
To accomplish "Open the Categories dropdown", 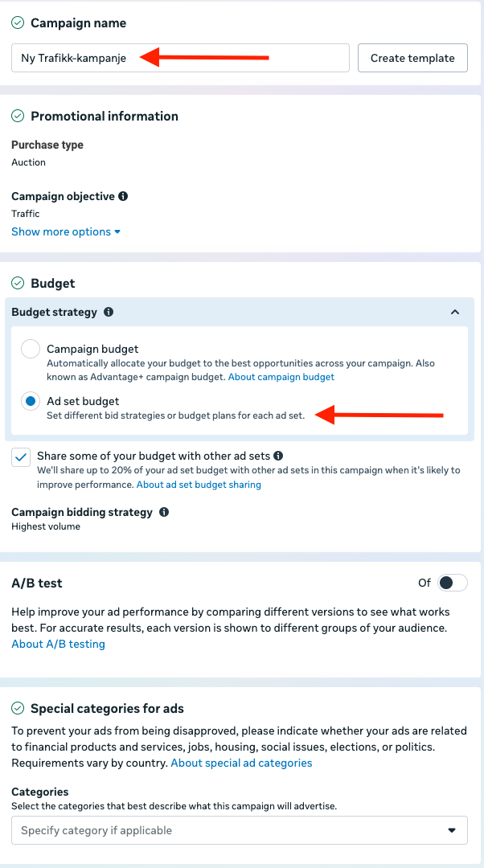I will tap(239, 830).
